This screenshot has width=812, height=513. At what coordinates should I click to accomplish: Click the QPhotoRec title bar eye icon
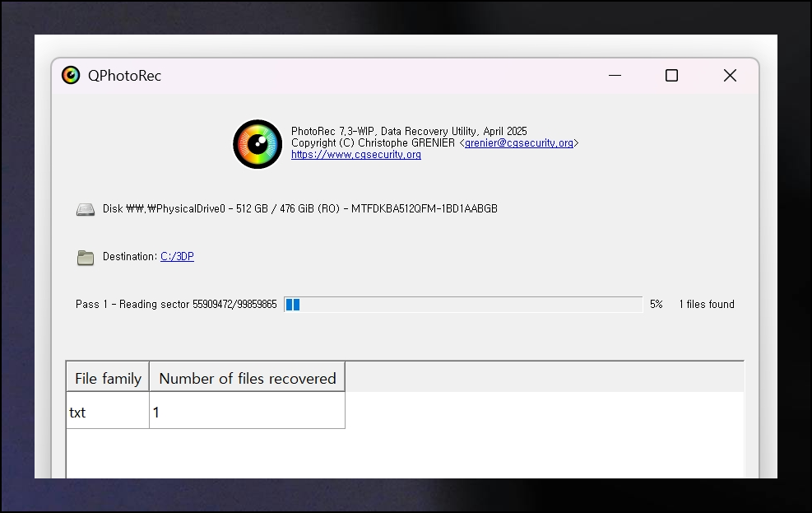pyautogui.click(x=71, y=75)
